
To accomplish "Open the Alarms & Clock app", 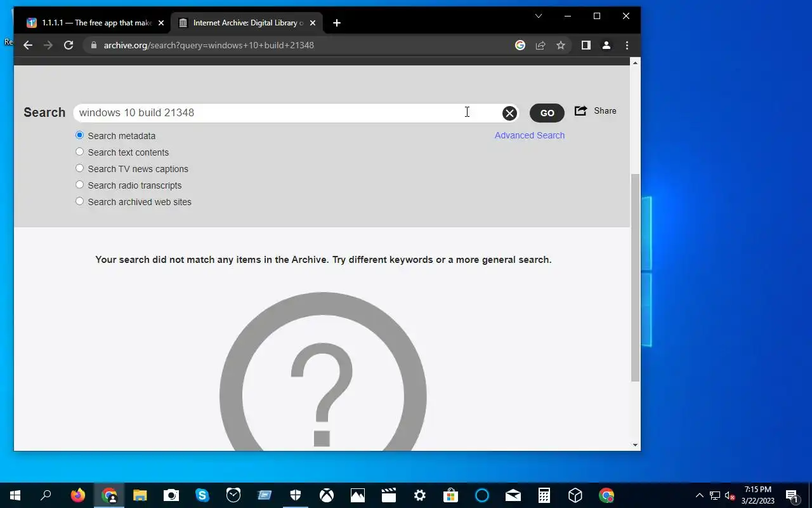I will click(233, 495).
